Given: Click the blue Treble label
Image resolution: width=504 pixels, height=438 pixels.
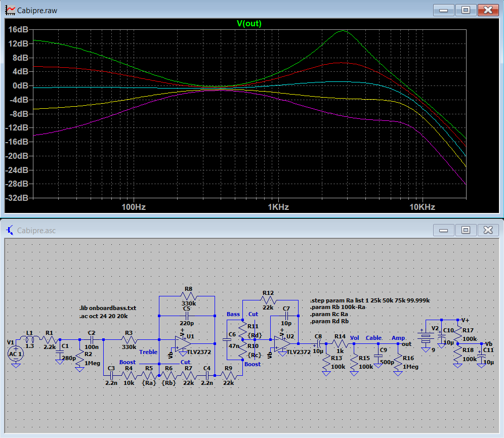Looking at the screenshot, I should point(148,352).
